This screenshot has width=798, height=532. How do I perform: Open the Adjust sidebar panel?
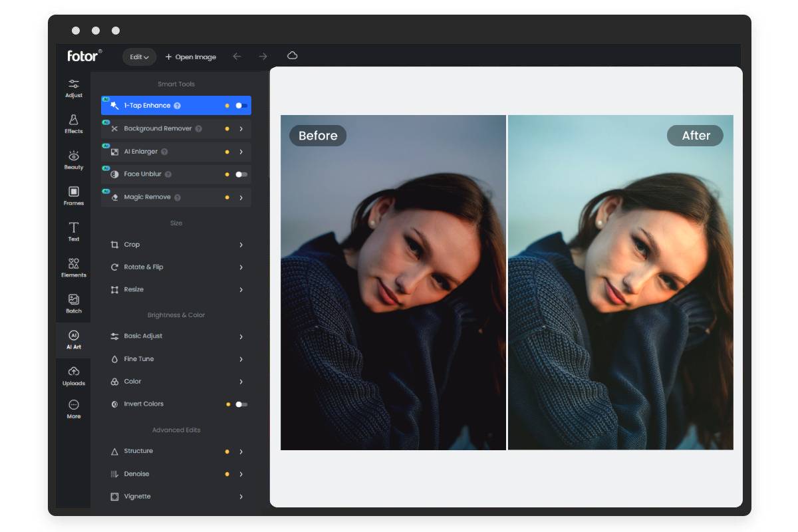74,88
